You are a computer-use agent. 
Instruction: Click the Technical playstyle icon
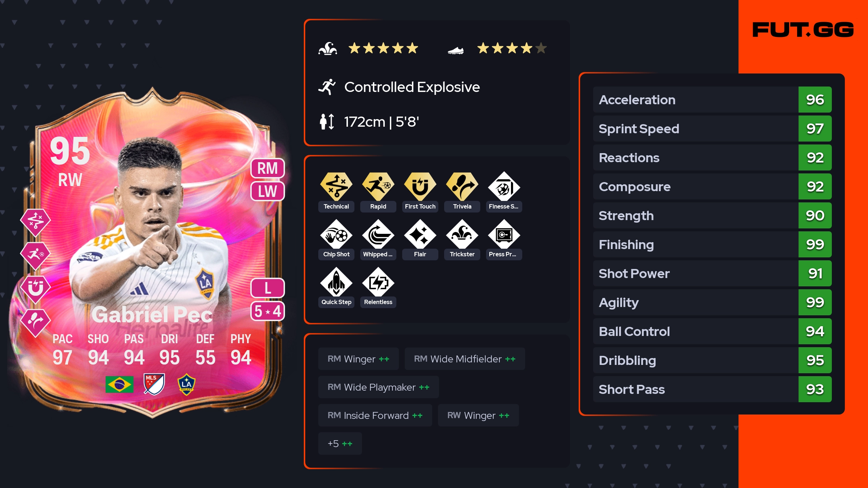click(336, 186)
